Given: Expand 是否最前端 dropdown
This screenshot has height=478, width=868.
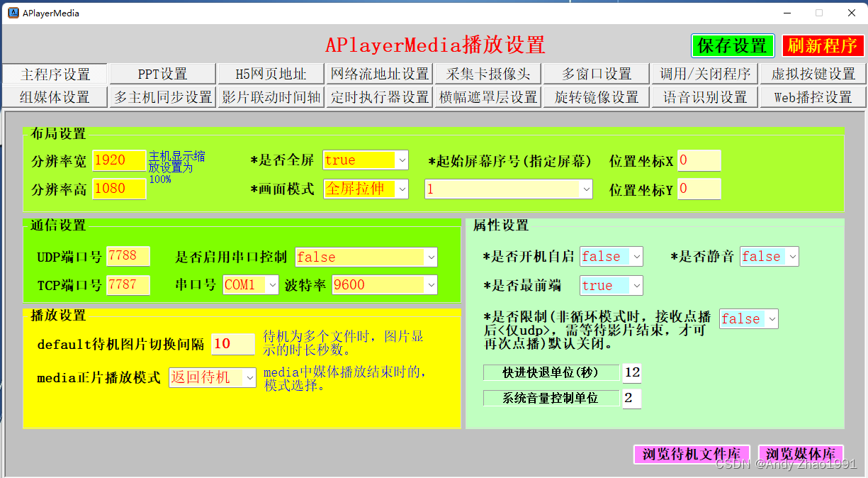Looking at the screenshot, I should [x=611, y=286].
